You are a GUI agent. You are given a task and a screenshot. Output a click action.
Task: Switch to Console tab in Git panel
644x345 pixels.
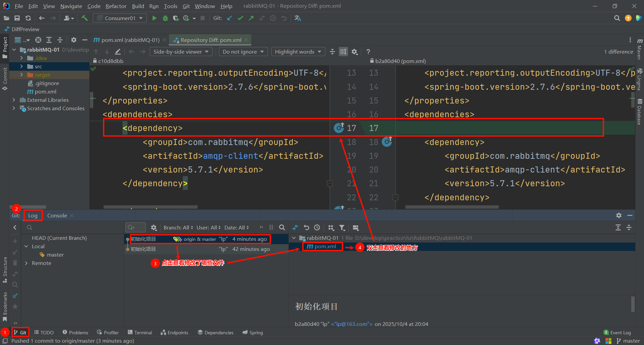click(57, 215)
